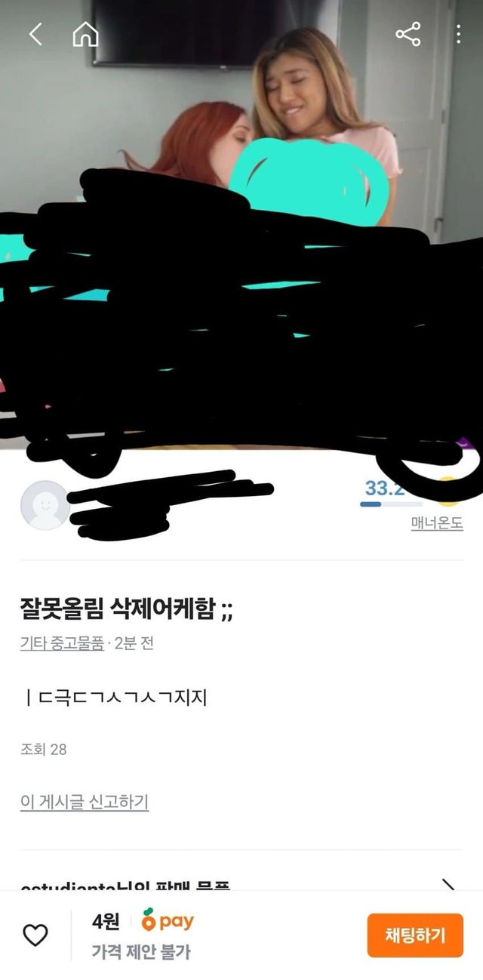Tap the 가격 제안 불가 notice

pos(141,952)
